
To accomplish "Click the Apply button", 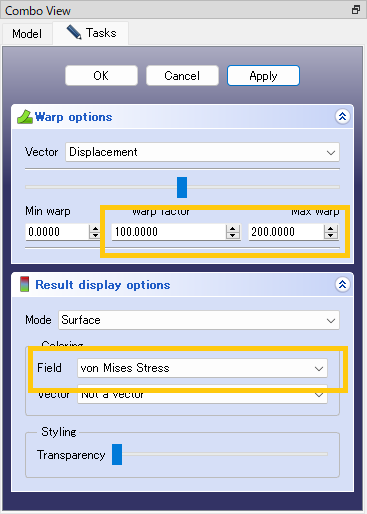I will click(x=263, y=76).
